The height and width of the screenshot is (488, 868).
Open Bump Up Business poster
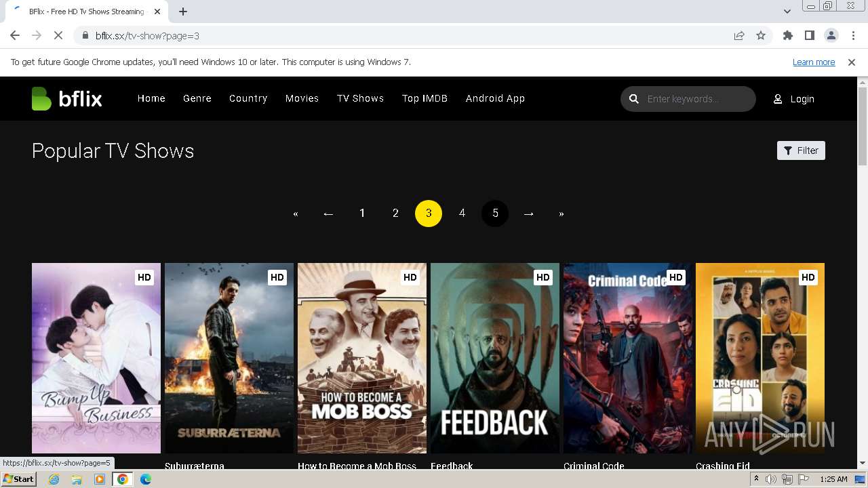pyautogui.click(x=96, y=358)
